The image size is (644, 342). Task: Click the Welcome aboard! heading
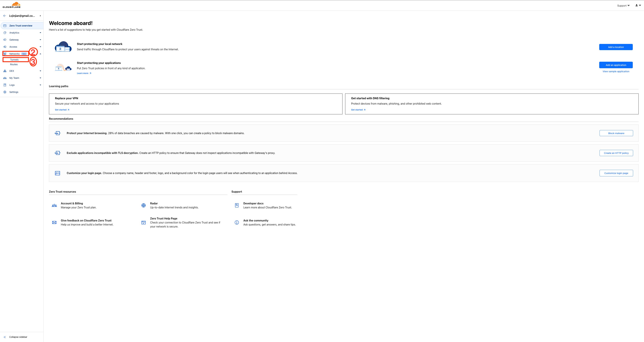71,23
